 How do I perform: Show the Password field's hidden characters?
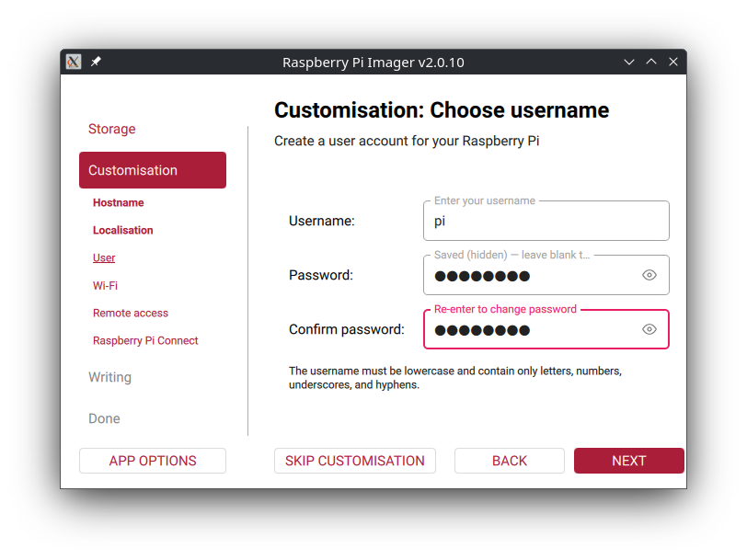649,275
